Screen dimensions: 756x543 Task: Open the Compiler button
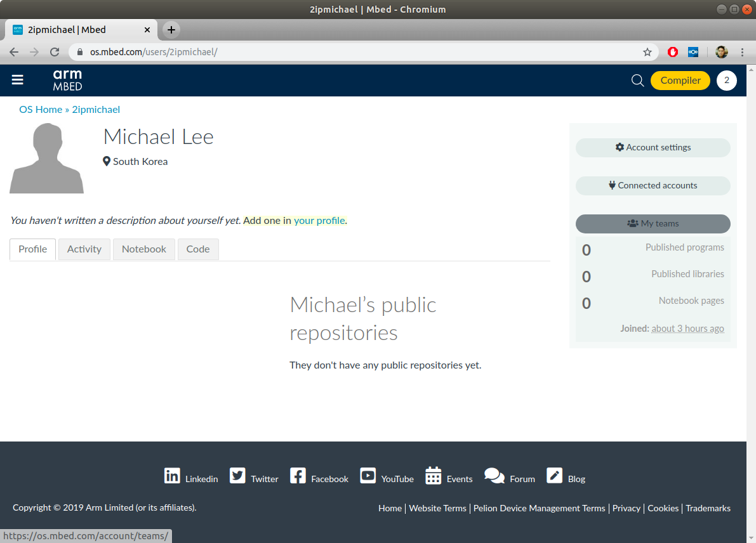pos(680,81)
